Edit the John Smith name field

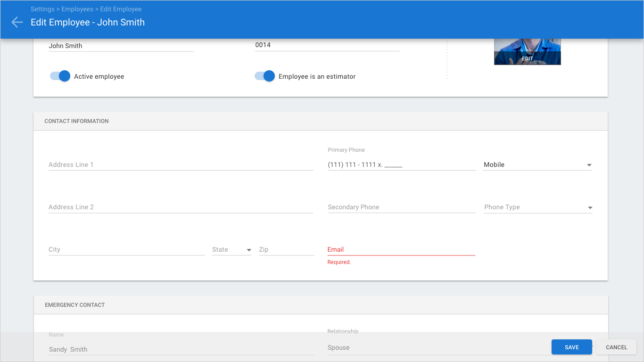coord(121,46)
